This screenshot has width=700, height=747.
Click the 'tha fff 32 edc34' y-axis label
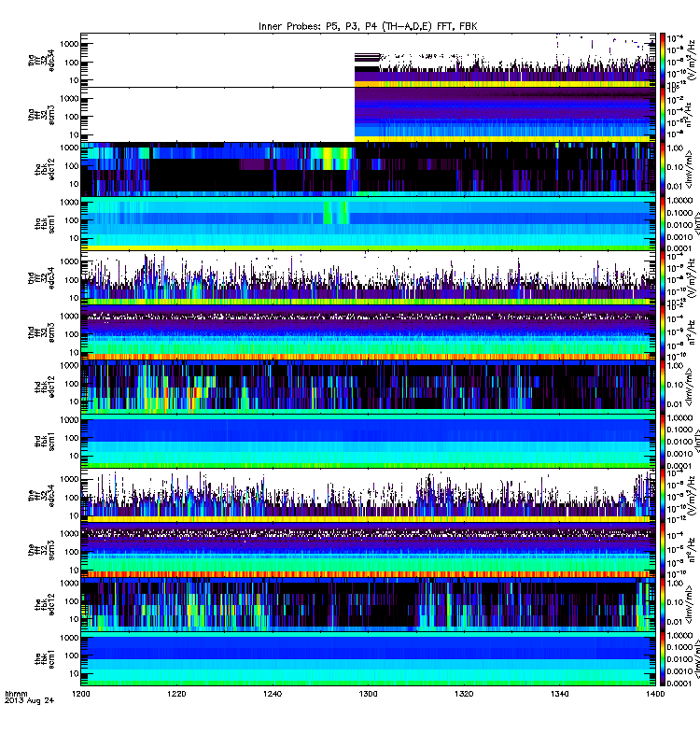pos(41,60)
